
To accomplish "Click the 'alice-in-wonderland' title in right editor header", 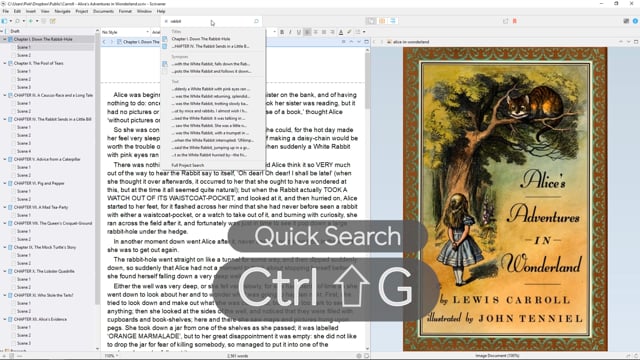I will (x=411, y=42).
